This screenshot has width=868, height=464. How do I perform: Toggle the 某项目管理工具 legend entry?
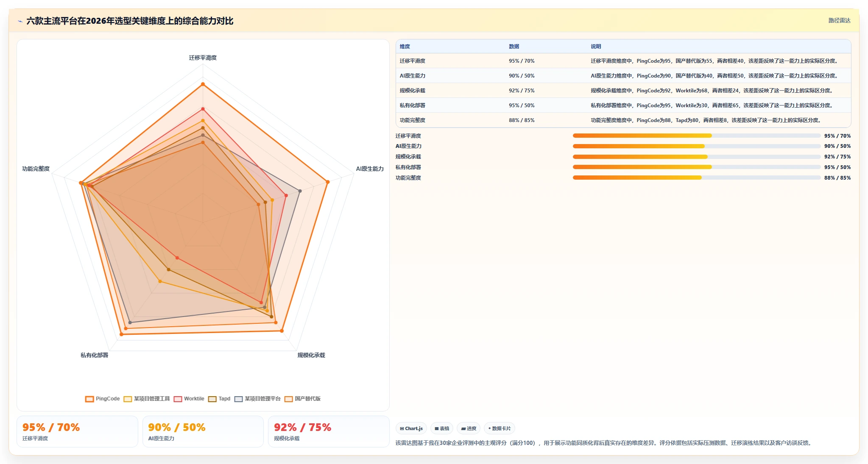tap(147, 399)
